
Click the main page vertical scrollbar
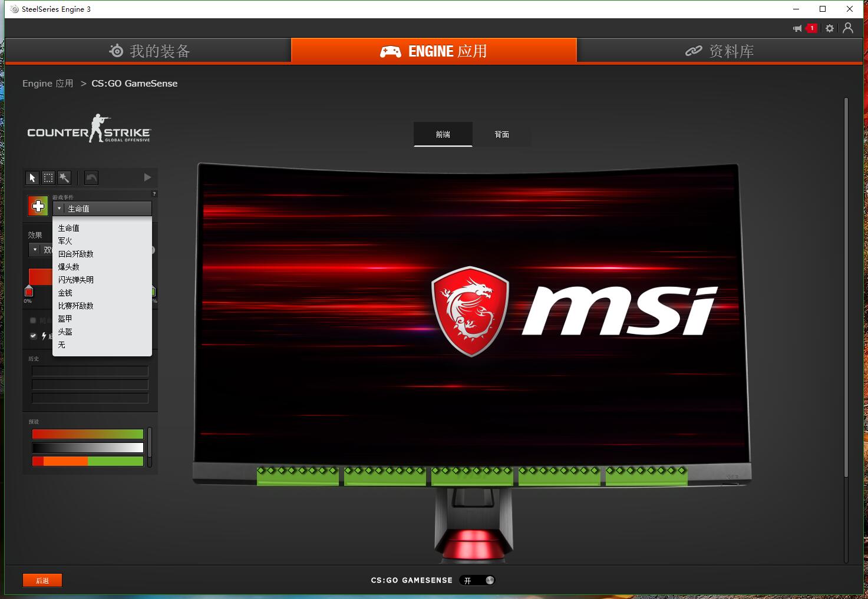pyautogui.click(x=846, y=287)
